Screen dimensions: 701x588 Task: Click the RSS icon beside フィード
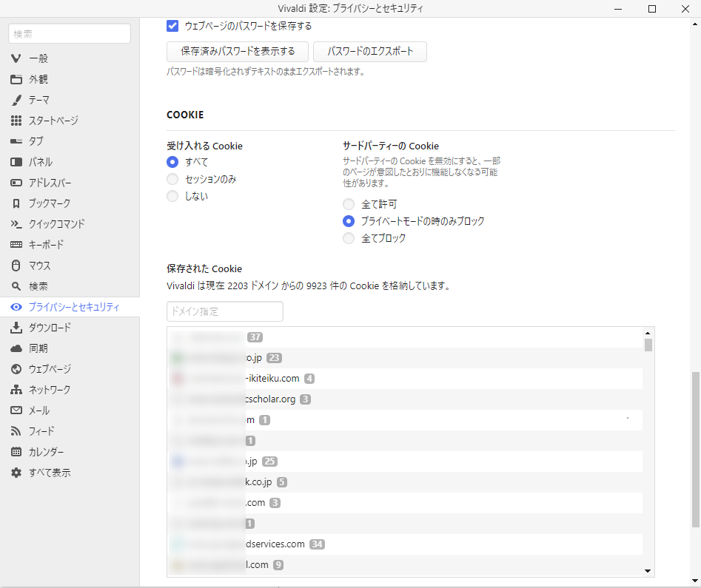[x=16, y=431]
